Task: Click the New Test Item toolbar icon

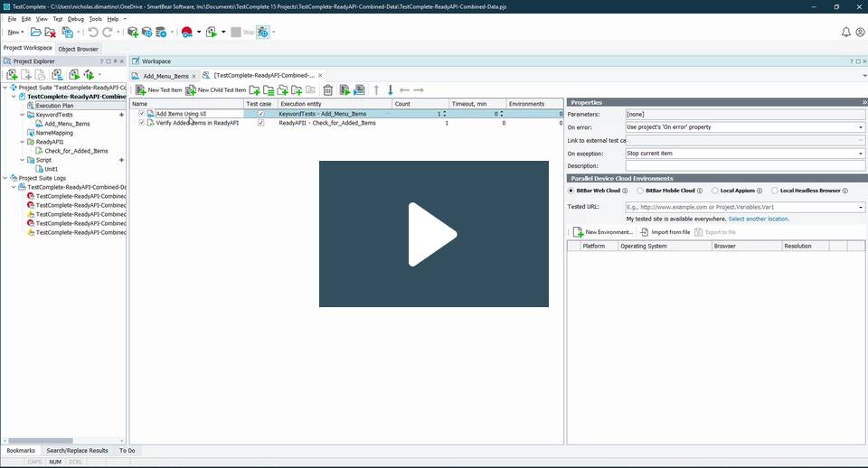Action: coord(141,90)
